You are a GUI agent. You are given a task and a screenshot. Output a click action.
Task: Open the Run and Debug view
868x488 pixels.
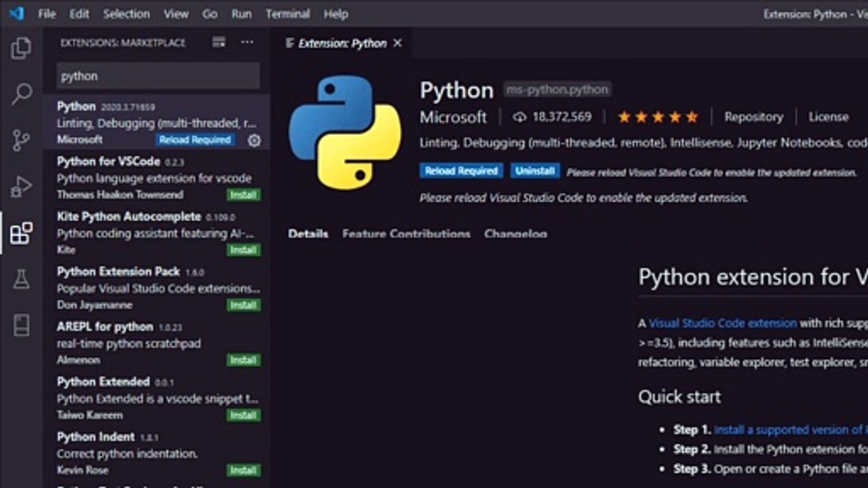[x=21, y=186]
